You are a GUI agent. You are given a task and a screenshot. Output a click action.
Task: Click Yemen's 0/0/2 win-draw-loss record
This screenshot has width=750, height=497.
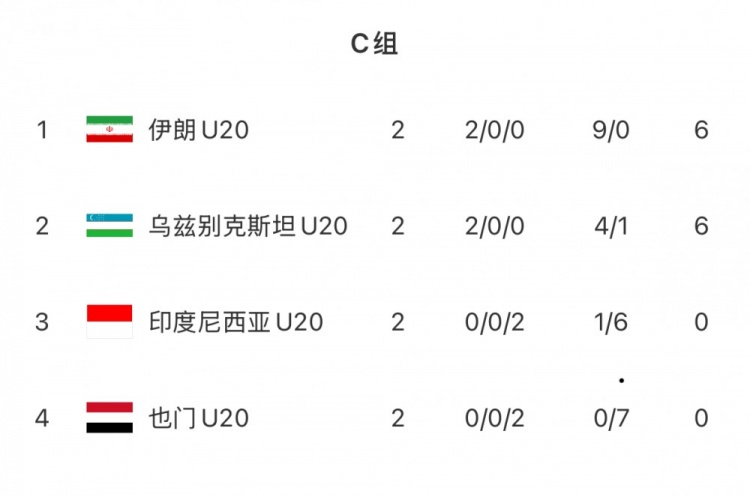click(495, 418)
